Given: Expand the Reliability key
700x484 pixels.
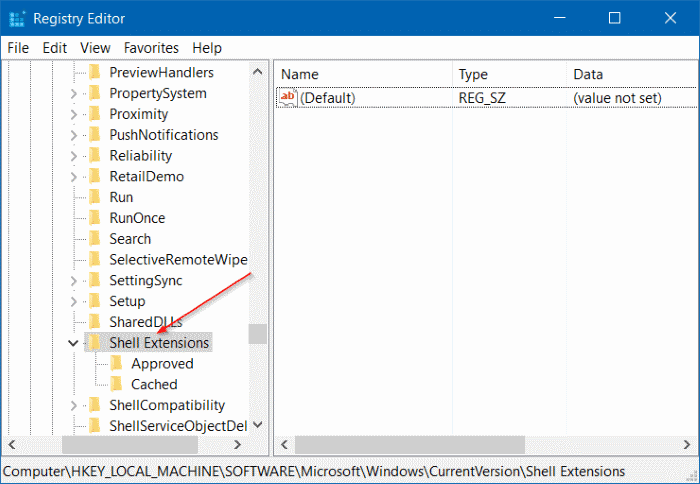Looking at the screenshot, I should pyautogui.click(x=74, y=156).
